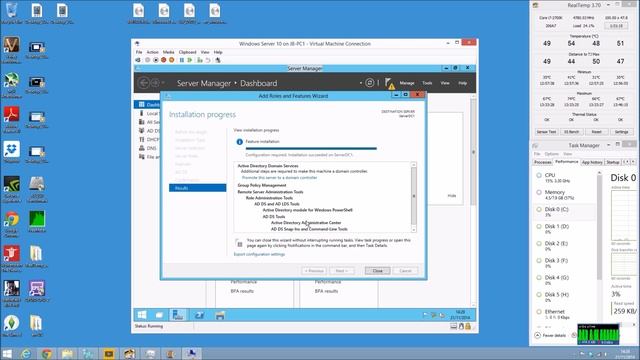Image resolution: width=640 pixels, height=360 pixels.
Task: Click the Results step in wizard sidebar
Action: [198, 188]
